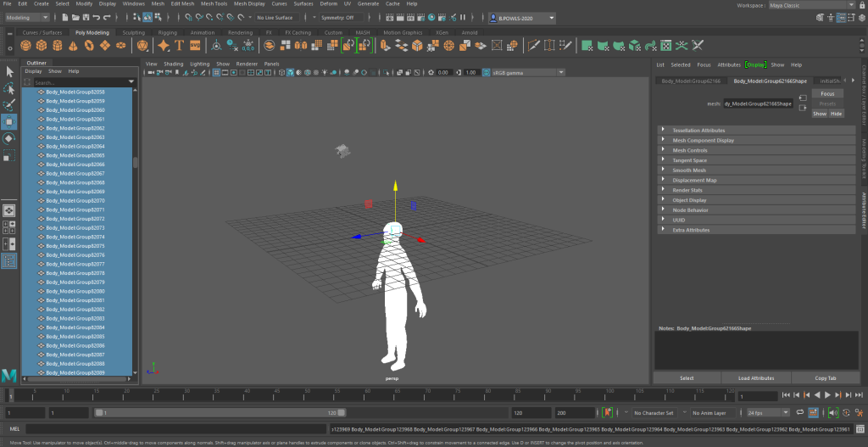
Task: Expand the Tessellation Attributes section
Action: click(x=698, y=130)
